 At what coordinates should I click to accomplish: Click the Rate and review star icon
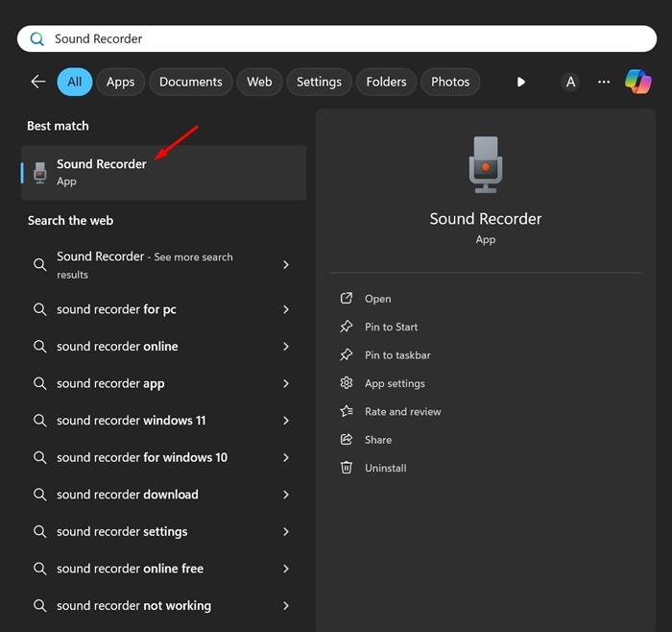point(347,411)
